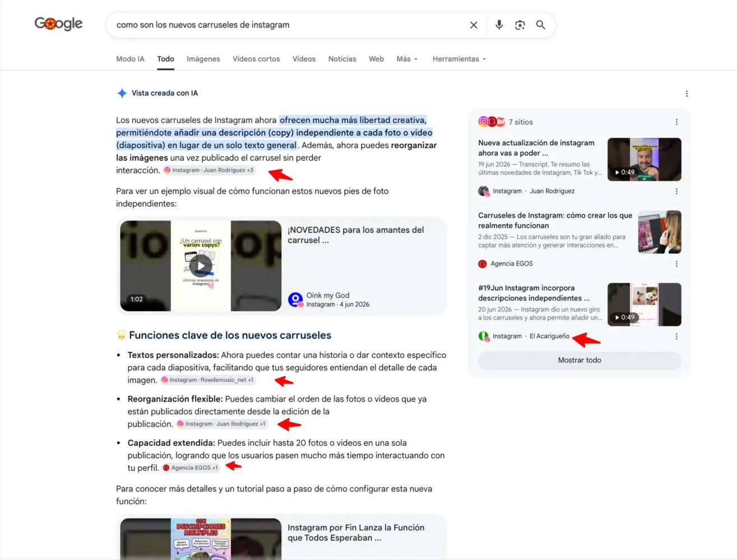Viewport: 737px width, 560px height.
Task: Click the Agencia EGOS article thumbnail
Action: [660, 232]
